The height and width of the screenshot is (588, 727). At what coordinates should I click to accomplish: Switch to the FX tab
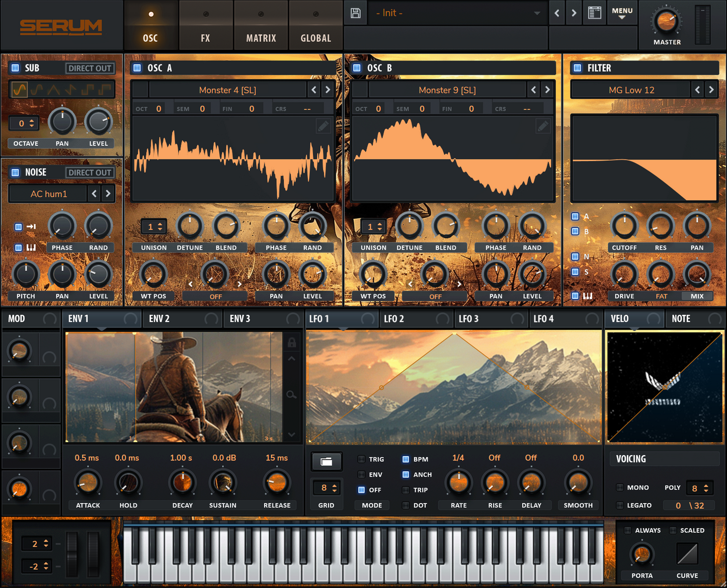tap(205, 25)
